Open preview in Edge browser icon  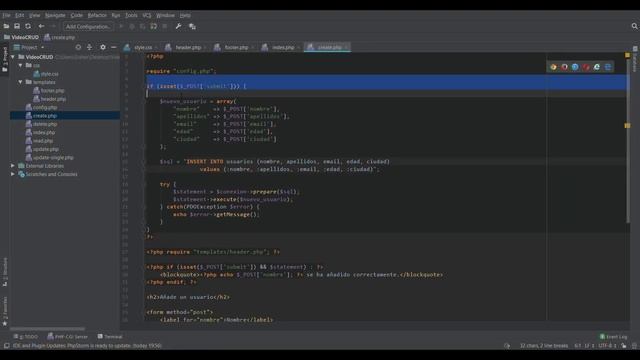608,67
